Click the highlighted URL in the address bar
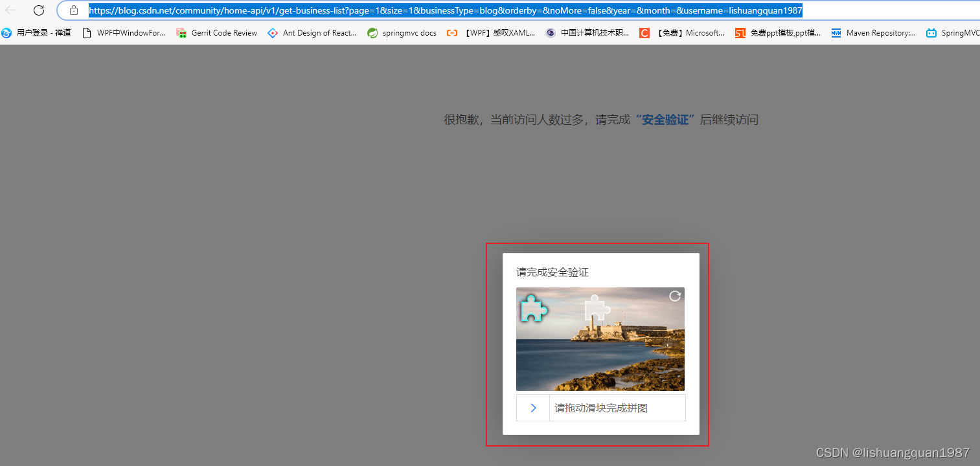This screenshot has height=466, width=980. coord(446,10)
